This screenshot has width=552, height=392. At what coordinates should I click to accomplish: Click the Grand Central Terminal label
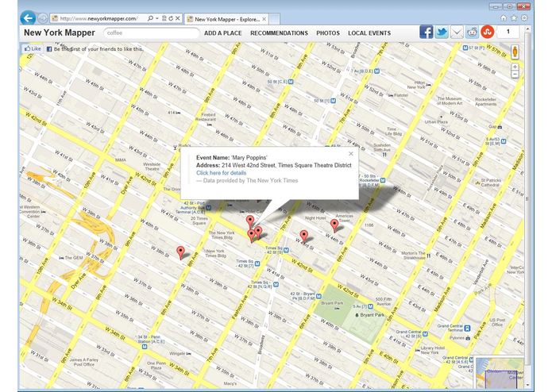coord(450,328)
